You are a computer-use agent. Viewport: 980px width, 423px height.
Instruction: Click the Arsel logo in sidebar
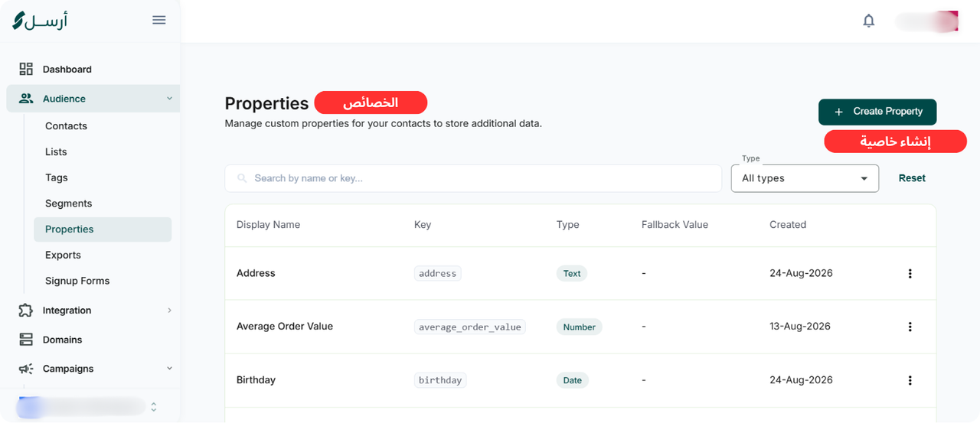pyautogui.click(x=40, y=20)
